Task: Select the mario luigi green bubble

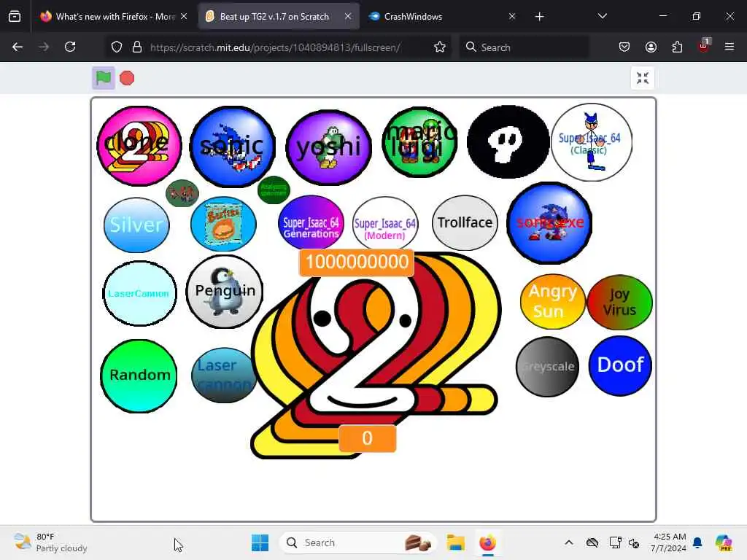Action: [x=419, y=141]
